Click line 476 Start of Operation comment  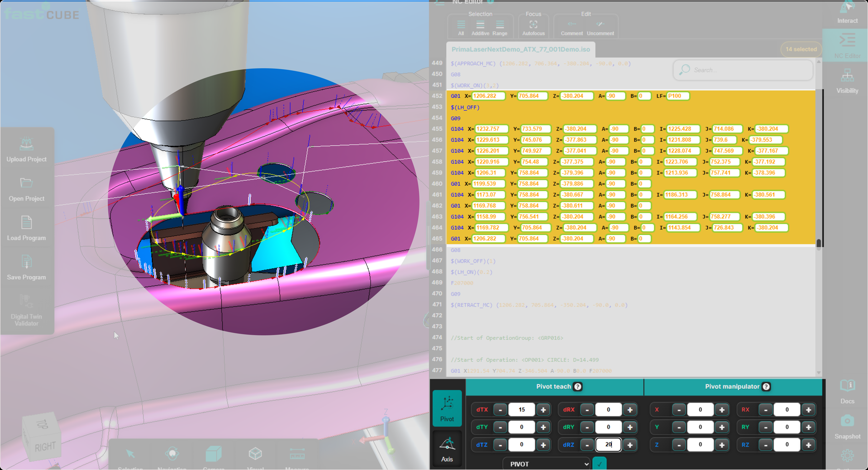tap(525, 360)
